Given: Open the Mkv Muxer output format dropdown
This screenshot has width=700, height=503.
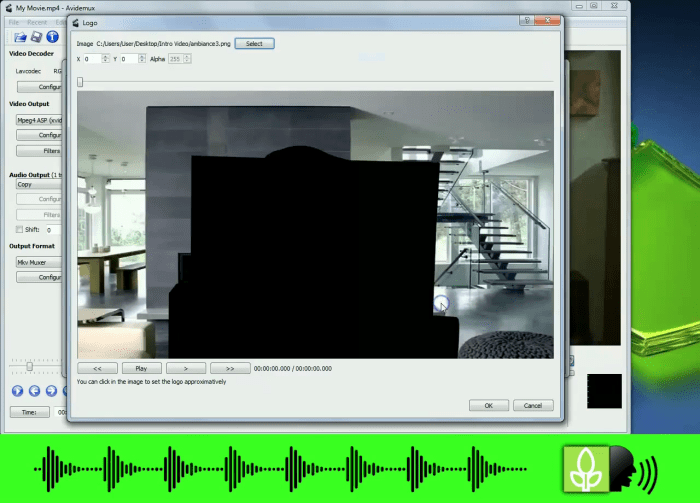Looking at the screenshot, I should 38,262.
